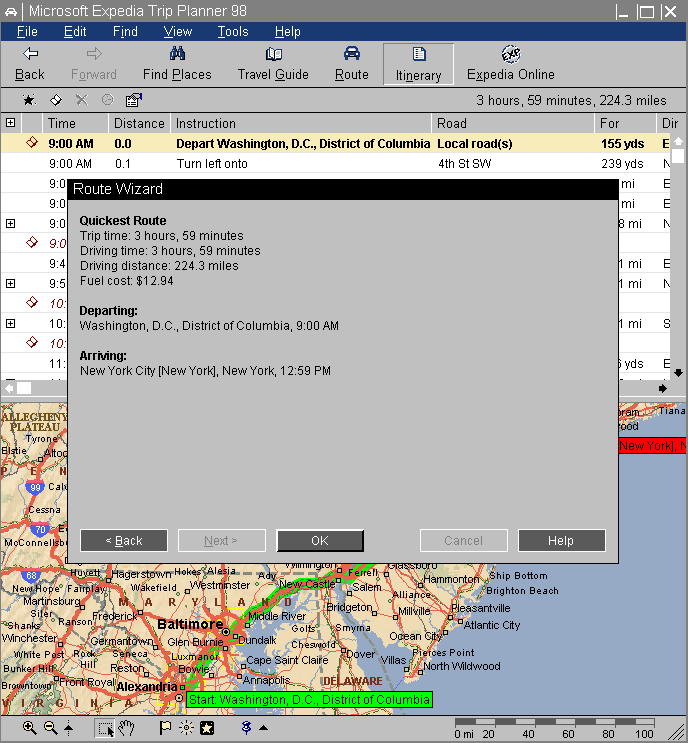Select the Turn left onto row
The height and width of the screenshot is (743, 688).
pos(335,163)
